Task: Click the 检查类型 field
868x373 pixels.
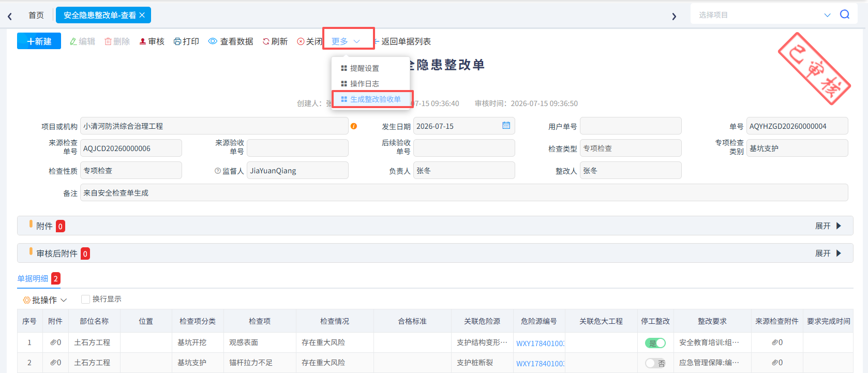Action: coord(631,148)
